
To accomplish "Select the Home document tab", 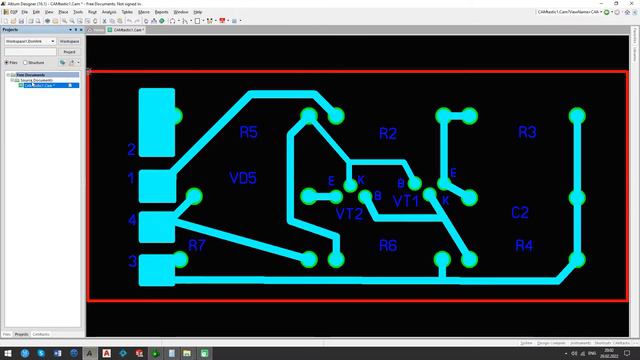I will pyautogui.click(x=96, y=30).
